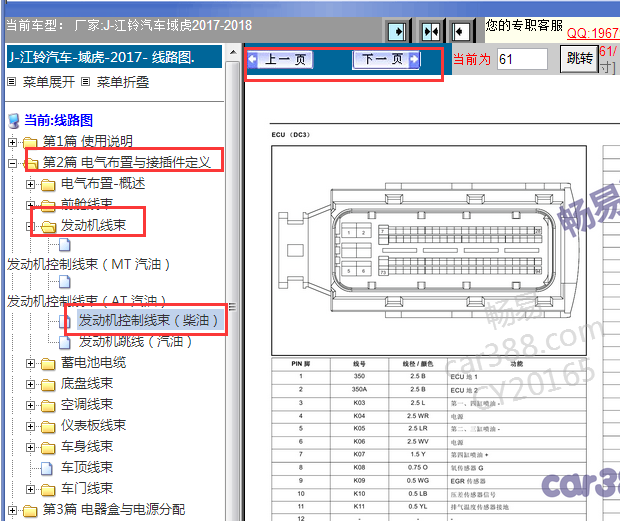Select 第1篇 使用说明 tree item

(87, 141)
